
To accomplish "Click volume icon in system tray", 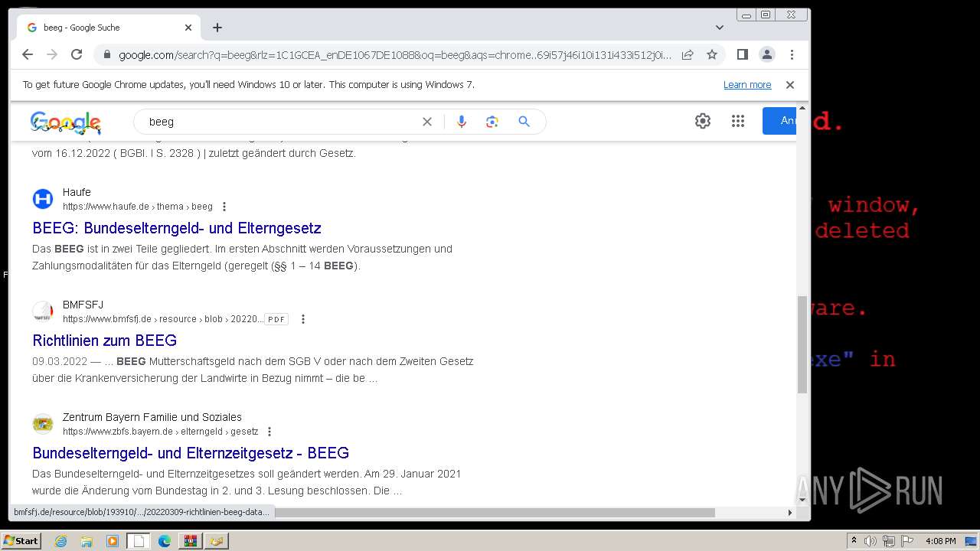I will click(x=871, y=541).
